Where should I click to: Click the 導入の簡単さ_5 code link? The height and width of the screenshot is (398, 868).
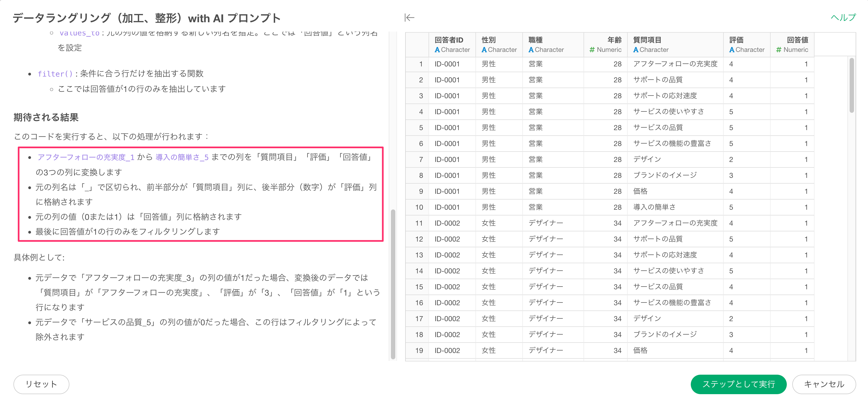tap(182, 157)
